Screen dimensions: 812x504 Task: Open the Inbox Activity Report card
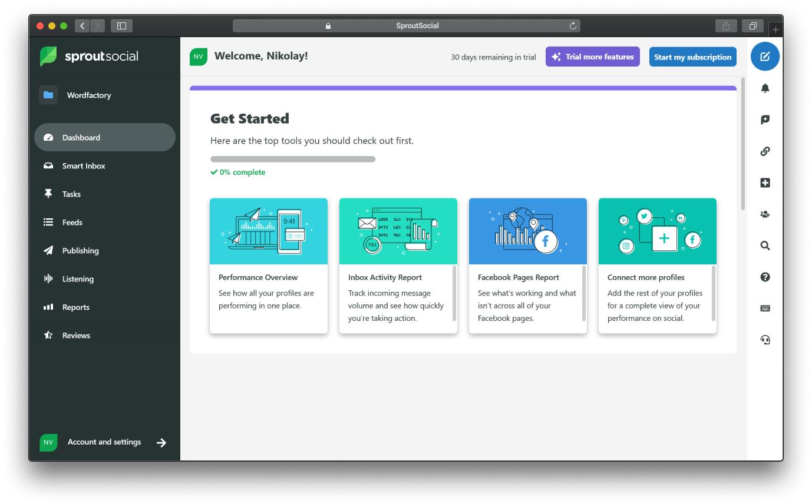pos(398,266)
